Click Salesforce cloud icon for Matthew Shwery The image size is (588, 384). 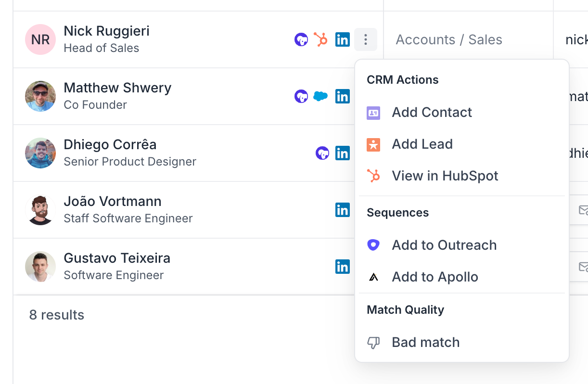(320, 96)
